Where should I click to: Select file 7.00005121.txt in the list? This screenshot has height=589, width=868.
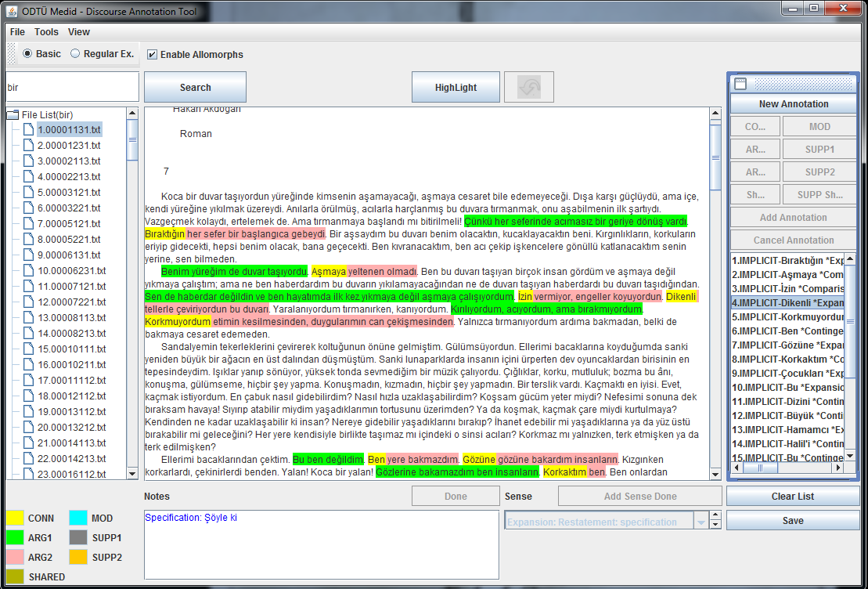(69, 223)
